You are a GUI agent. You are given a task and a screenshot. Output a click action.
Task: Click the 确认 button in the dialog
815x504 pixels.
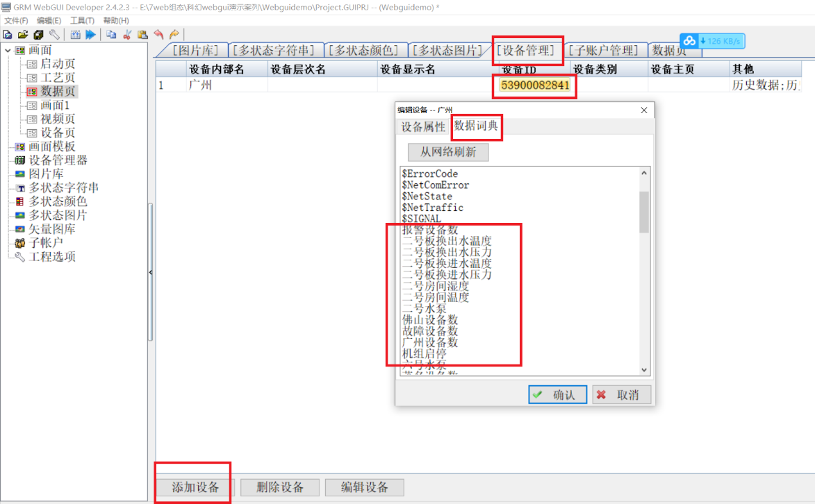(557, 394)
